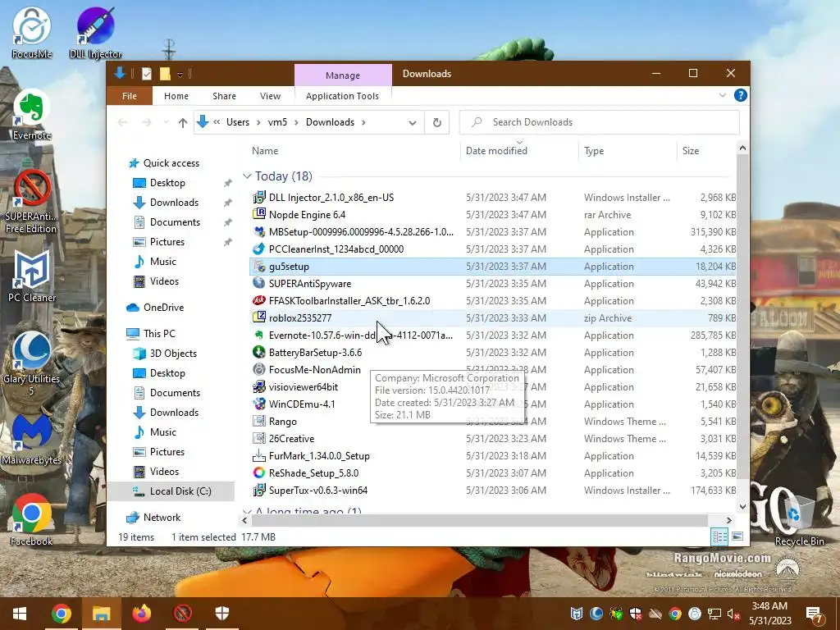The image size is (840, 630).
Task: Click the network tray icon
Action: [x=714, y=614]
